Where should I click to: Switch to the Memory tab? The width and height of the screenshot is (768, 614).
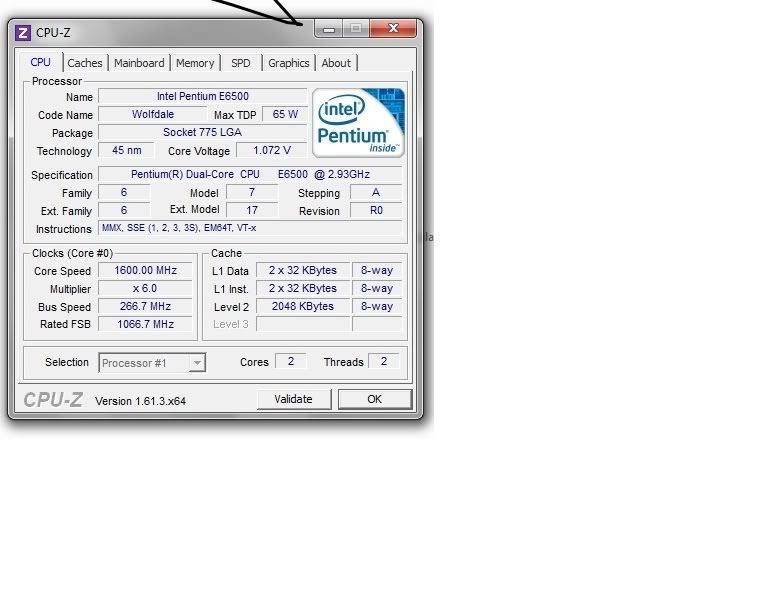tap(195, 63)
